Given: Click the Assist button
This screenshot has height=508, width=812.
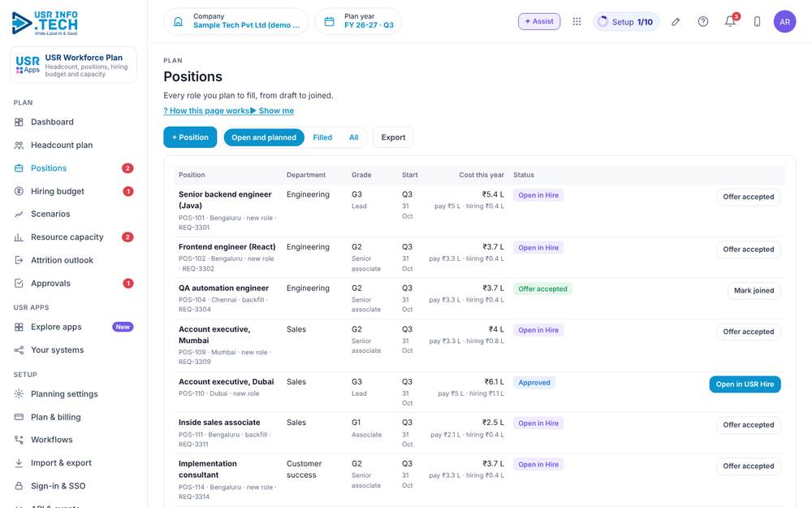Looking at the screenshot, I should coord(539,21).
